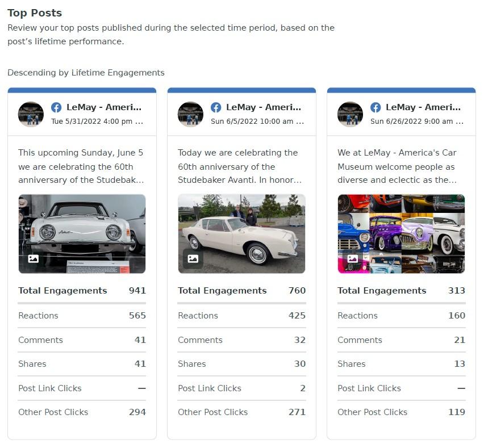This screenshot has width=488, height=448.
Task: Open the colorful classic cars collage thumbnail
Action: tap(401, 234)
